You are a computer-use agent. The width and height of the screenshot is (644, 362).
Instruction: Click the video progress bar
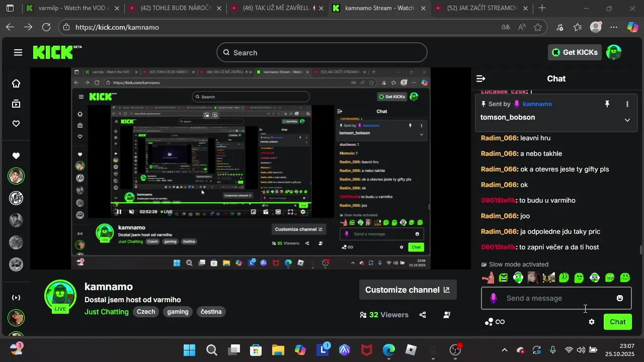click(x=211, y=203)
